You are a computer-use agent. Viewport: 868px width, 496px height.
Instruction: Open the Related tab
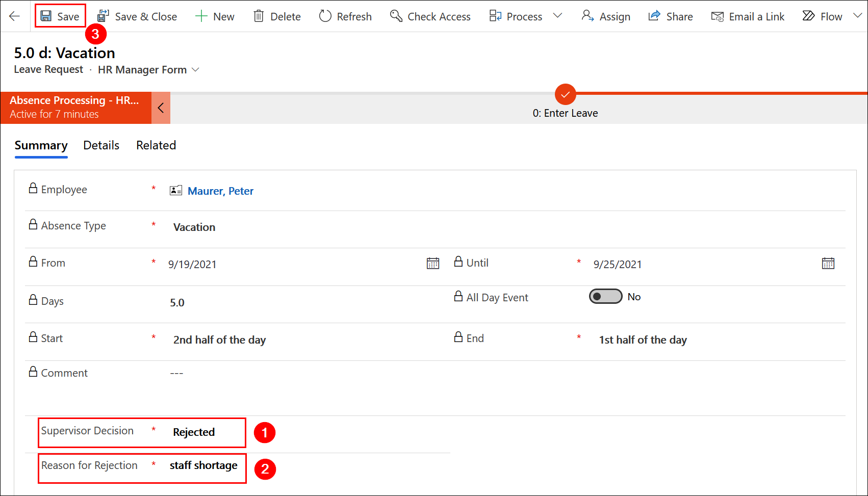click(x=156, y=145)
